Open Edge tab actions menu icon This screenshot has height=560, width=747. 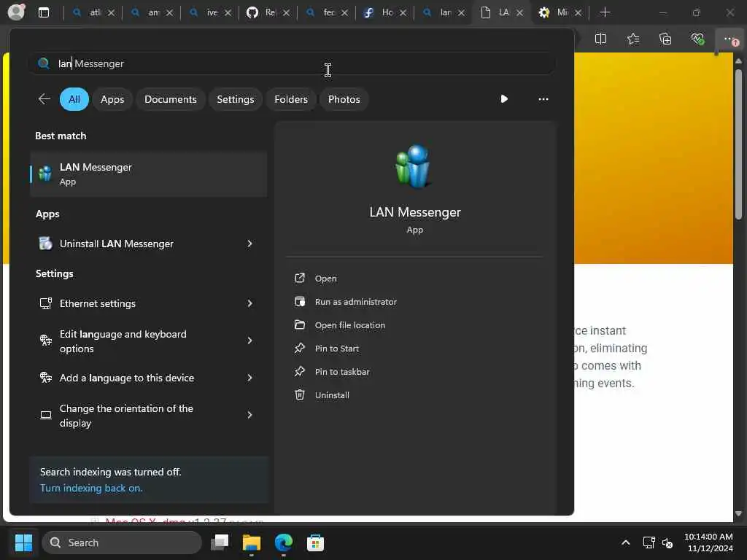click(x=44, y=12)
